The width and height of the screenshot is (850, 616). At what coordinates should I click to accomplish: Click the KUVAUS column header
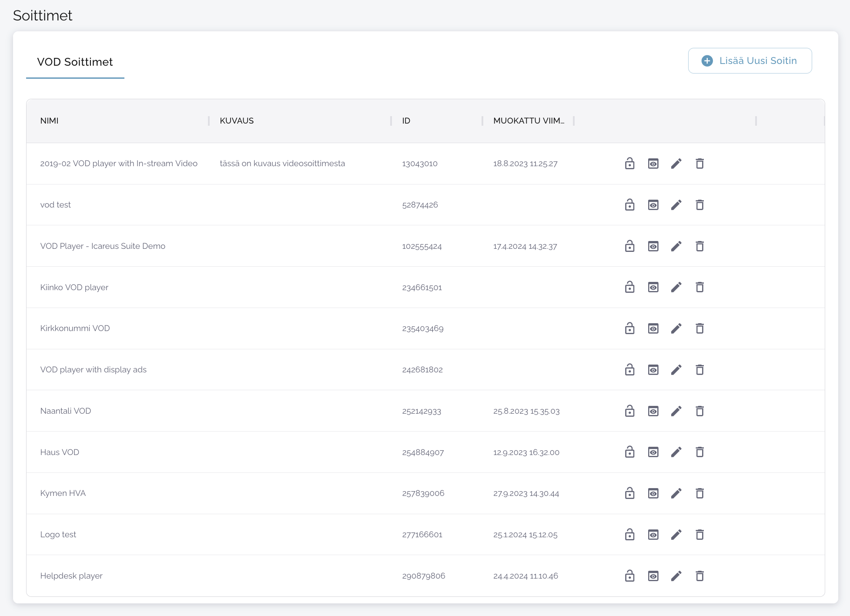click(236, 121)
